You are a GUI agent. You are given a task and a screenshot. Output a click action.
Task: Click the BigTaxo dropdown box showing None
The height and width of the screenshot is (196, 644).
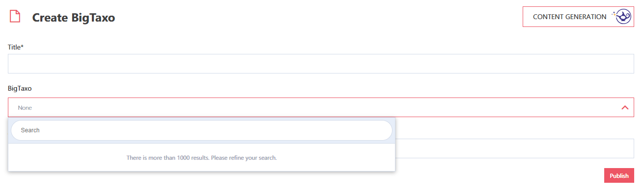pyautogui.click(x=321, y=107)
